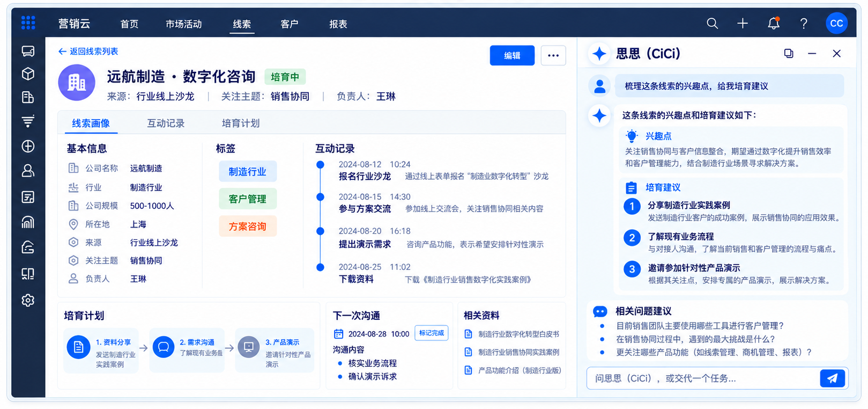This screenshot has width=868, height=409.
Task: Click the 营销云 product name
Action: click(x=75, y=24)
